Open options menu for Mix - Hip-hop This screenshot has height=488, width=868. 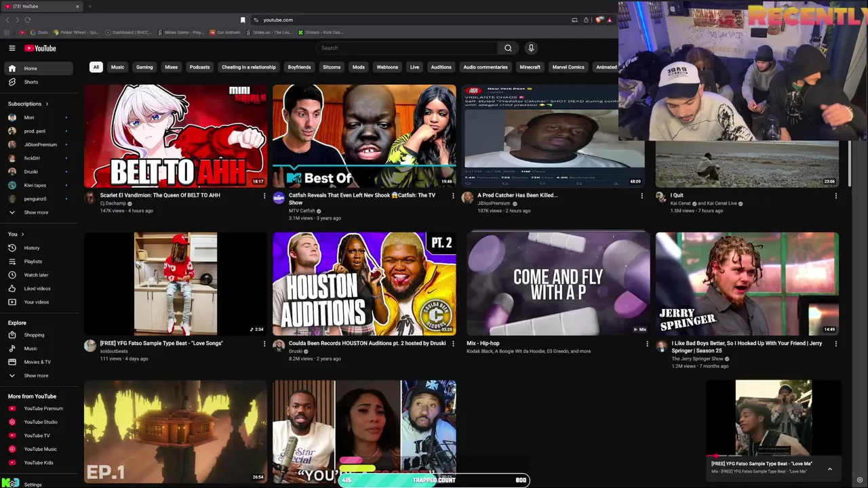click(647, 344)
